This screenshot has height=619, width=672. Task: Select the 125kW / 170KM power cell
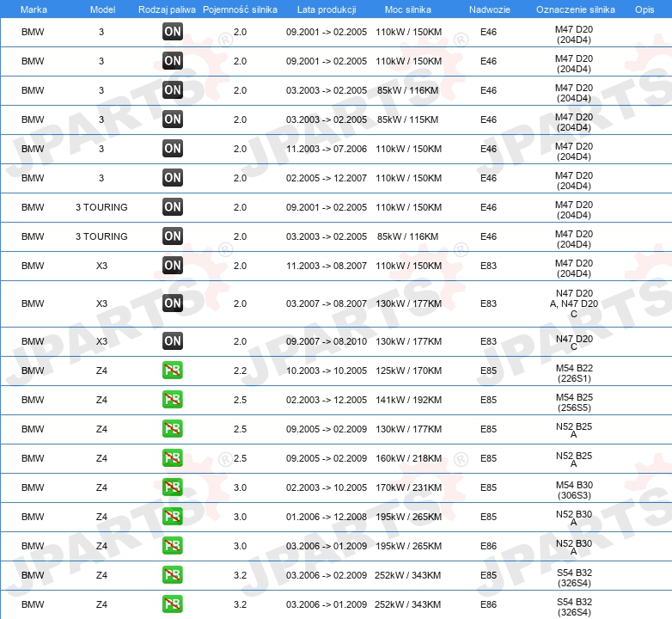point(408,371)
